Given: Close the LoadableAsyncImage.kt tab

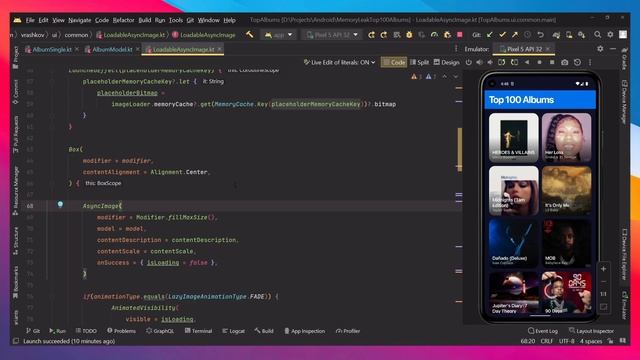Looking at the screenshot, I should point(220,49).
